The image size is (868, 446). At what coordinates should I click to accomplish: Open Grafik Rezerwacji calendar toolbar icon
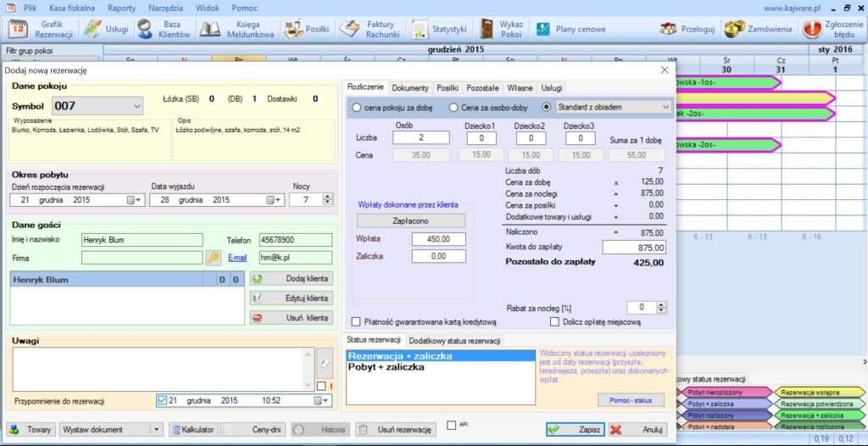click(x=18, y=29)
